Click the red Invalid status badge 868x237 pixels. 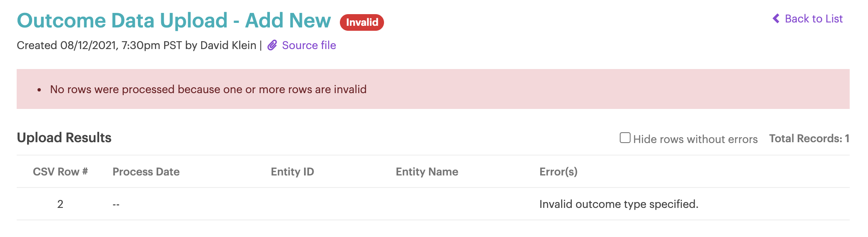pyautogui.click(x=362, y=22)
